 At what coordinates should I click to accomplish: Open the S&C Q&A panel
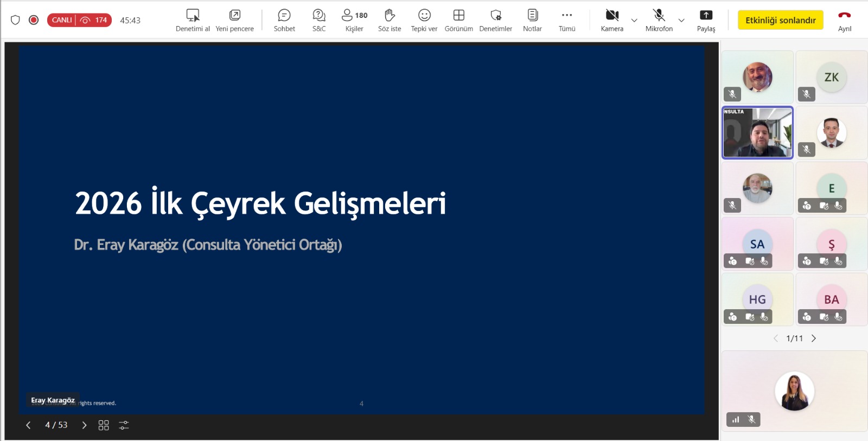click(x=319, y=21)
